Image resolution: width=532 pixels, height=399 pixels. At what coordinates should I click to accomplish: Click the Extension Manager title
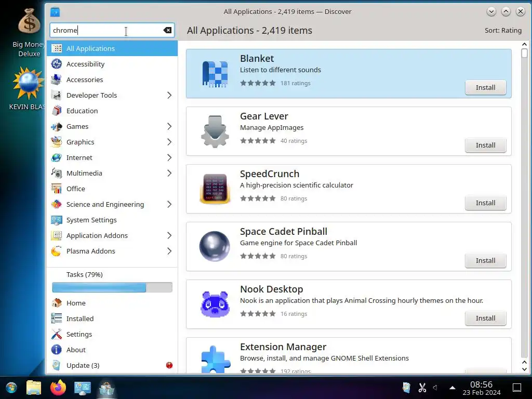[x=283, y=347]
